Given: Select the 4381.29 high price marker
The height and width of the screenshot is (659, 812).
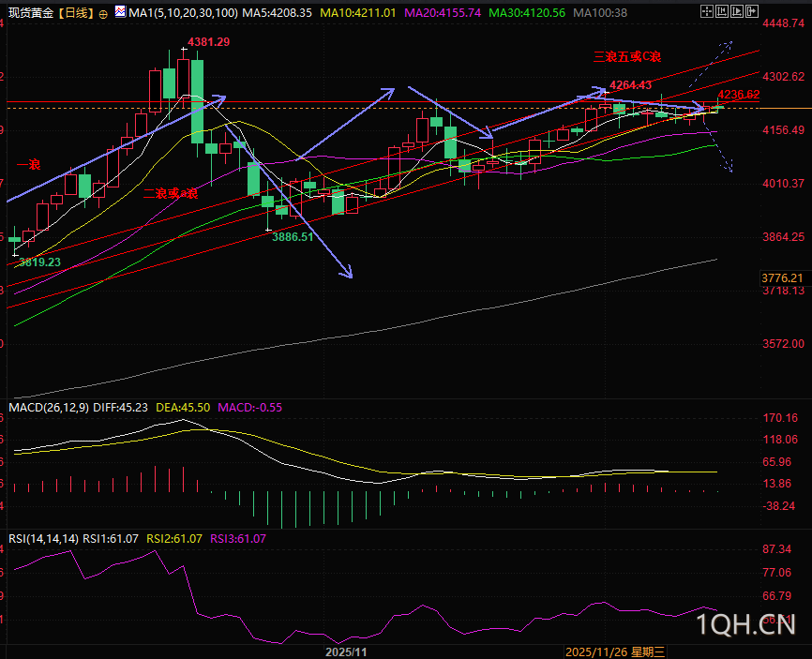Looking at the screenshot, I should click(208, 42).
